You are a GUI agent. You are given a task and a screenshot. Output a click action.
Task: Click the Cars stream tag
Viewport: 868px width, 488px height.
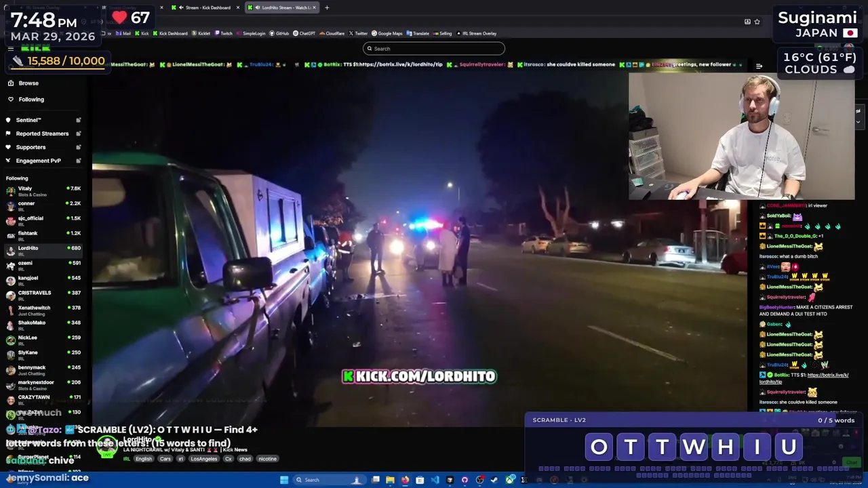(x=165, y=459)
